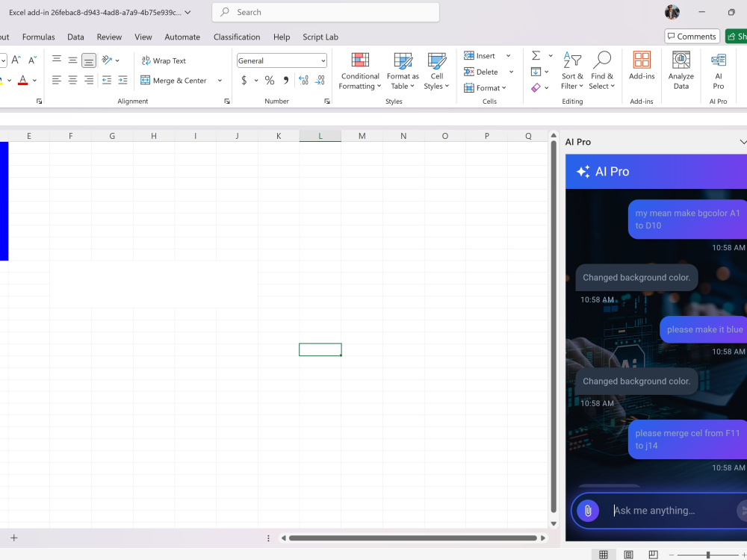Align text left in cells
747x560 pixels.
pyautogui.click(x=57, y=80)
